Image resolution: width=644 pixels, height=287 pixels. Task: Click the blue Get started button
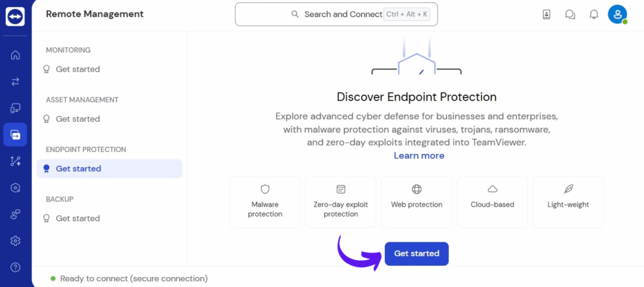(416, 253)
